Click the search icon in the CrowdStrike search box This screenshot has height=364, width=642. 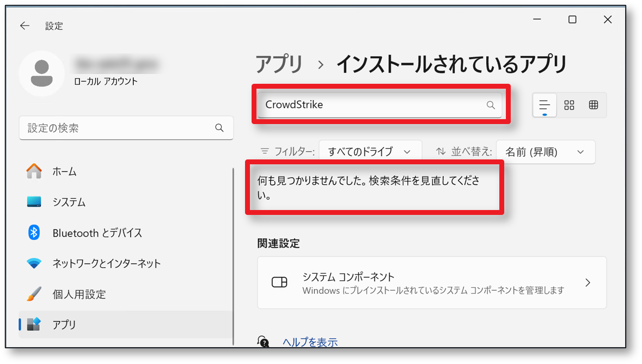(491, 105)
